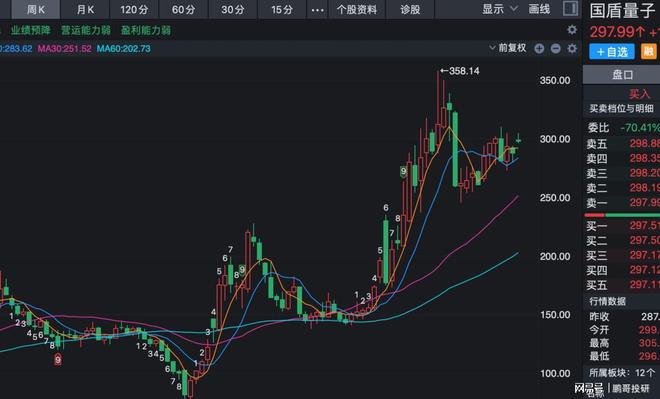660x399 pixels.
Task: Open MA indicator settings gear
Action: point(572,48)
